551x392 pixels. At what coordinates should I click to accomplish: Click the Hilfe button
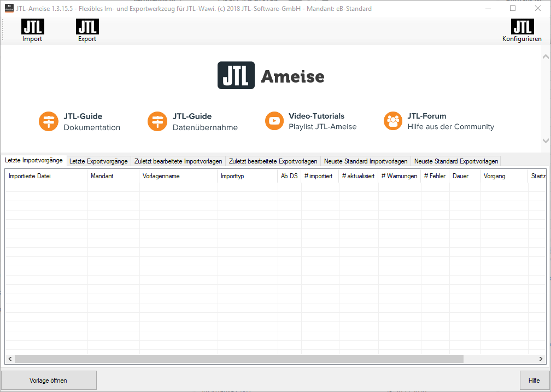(534, 381)
